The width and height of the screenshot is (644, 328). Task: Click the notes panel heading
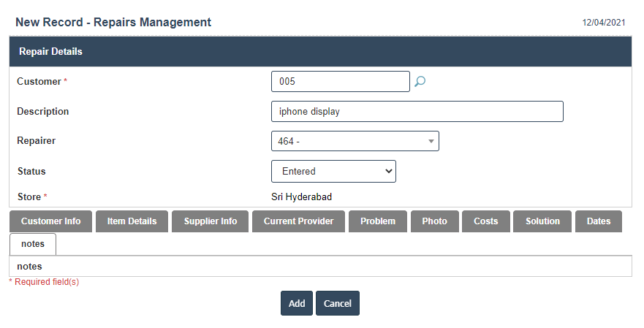click(x=30, y=267)
